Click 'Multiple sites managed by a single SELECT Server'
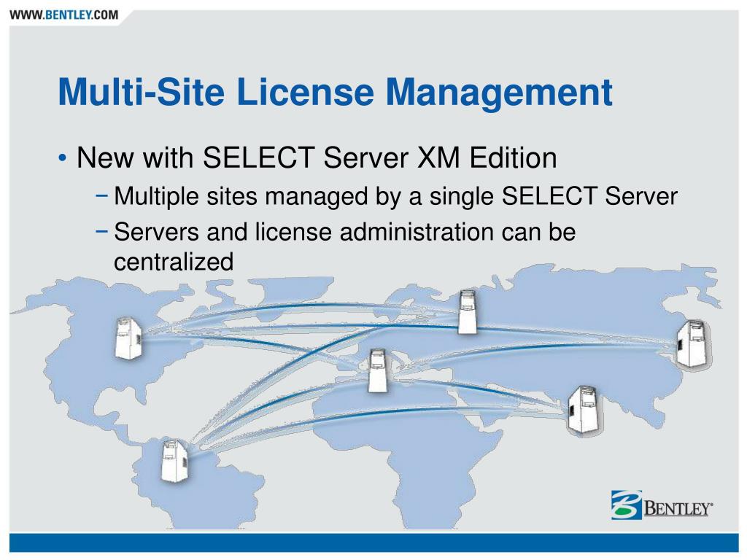 coord(395,196)
